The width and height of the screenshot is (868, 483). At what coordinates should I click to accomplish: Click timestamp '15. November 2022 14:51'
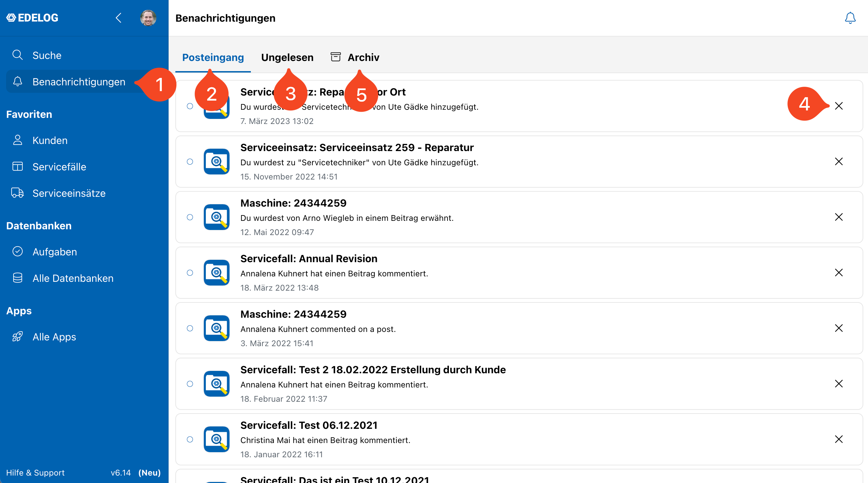289,176
